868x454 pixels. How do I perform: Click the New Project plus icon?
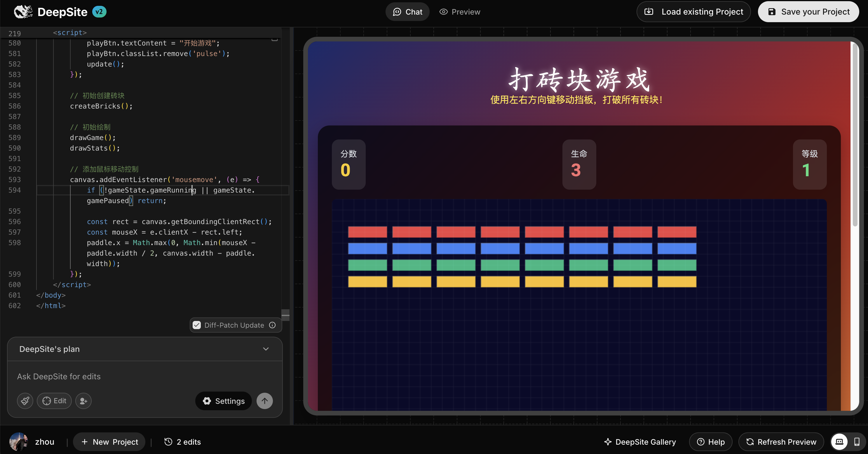(x=85, y=441)
